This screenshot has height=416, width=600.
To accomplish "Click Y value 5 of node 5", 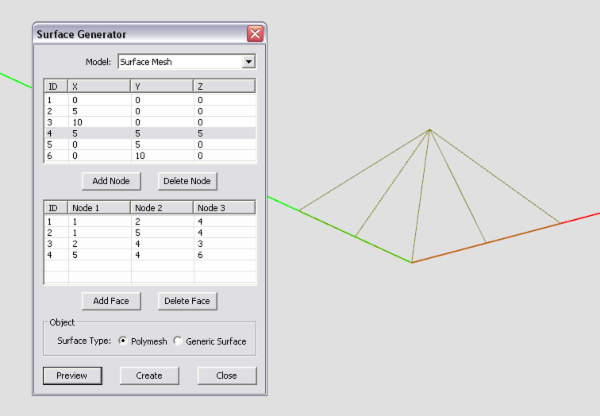I will point(138,145).
